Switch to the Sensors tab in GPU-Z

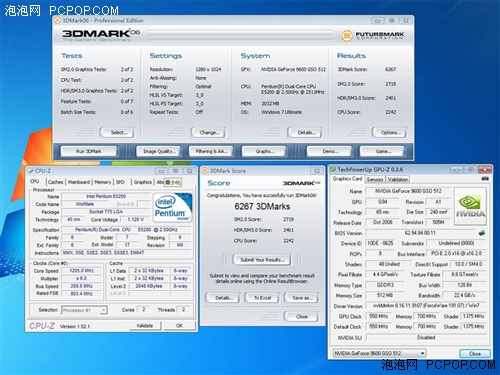click(375, 179)
